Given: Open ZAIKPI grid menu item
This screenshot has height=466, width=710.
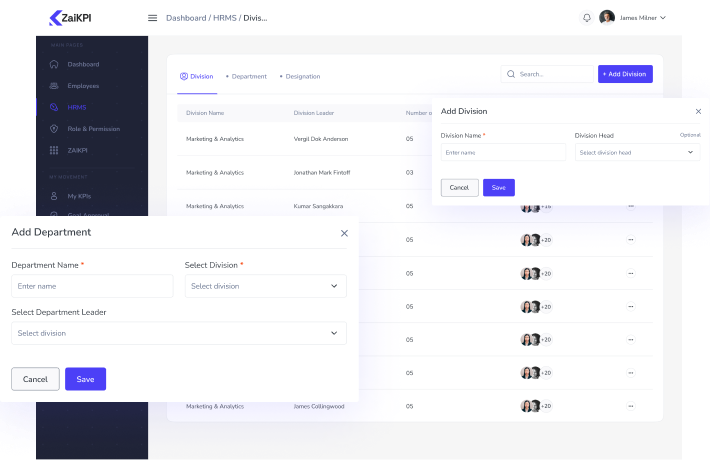Looking at the screenshot, I should 78,150.
